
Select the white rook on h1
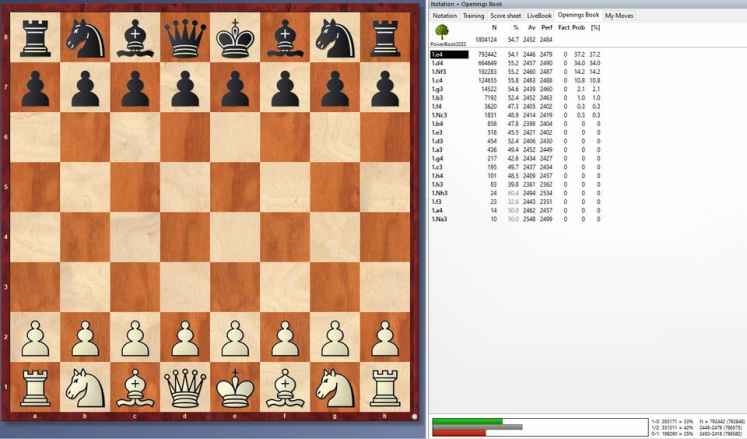point(385,385)
